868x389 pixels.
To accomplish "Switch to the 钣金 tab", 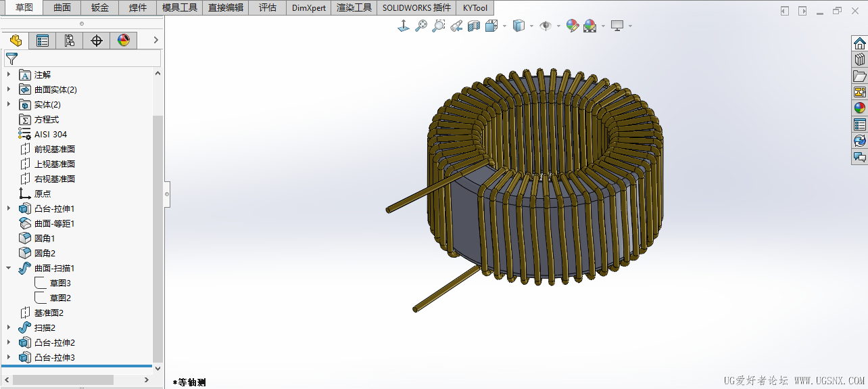I will coord(100,8).
